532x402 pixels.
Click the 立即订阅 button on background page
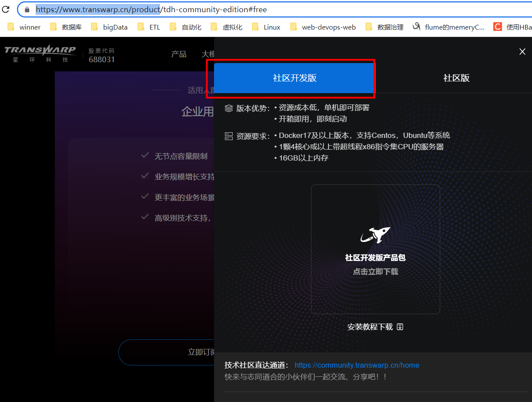pyautogui.click(x=166, y=352)
